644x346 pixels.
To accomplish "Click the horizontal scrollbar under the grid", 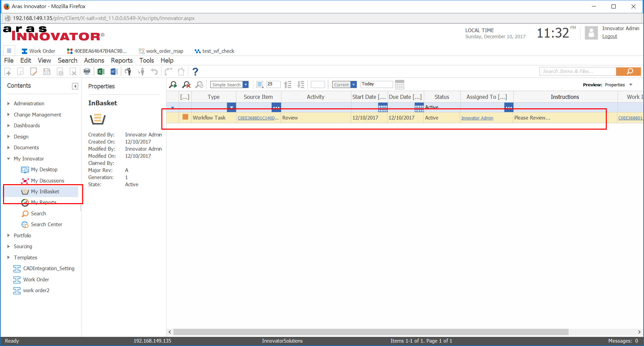I will point(371,332).
